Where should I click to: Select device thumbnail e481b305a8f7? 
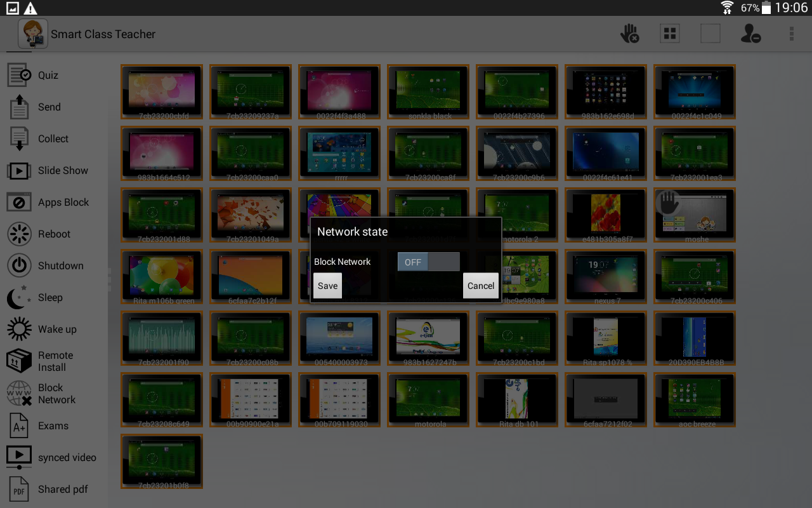[x=606, y=215]
